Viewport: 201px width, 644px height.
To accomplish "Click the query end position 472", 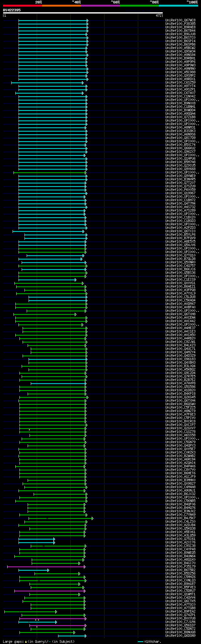I will [159, 15].
